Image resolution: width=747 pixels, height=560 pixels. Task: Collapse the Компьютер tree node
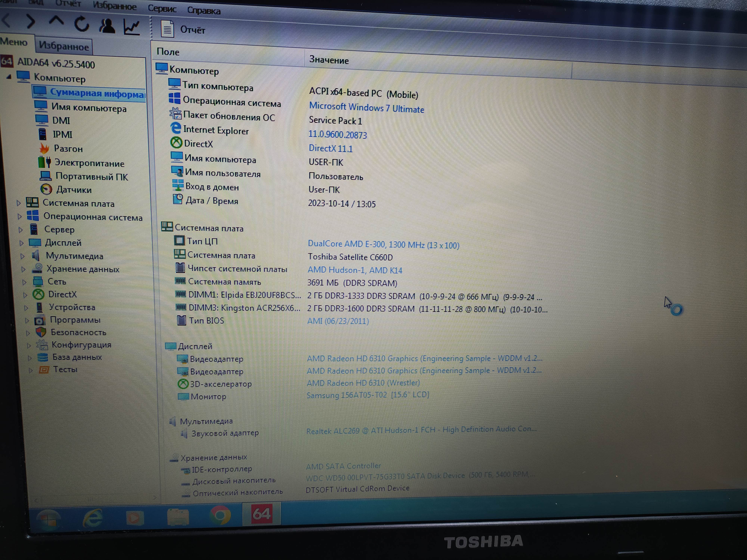coord(9,77)
